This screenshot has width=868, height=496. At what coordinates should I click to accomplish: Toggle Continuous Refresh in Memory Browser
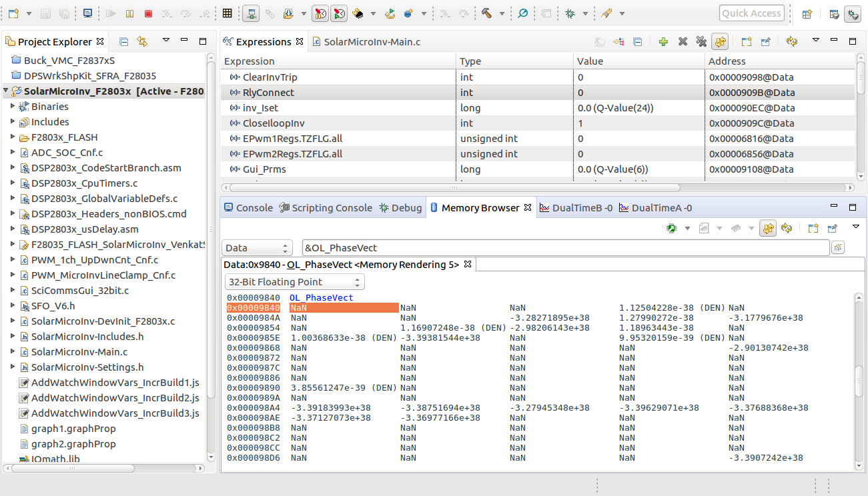click(768, 229)
